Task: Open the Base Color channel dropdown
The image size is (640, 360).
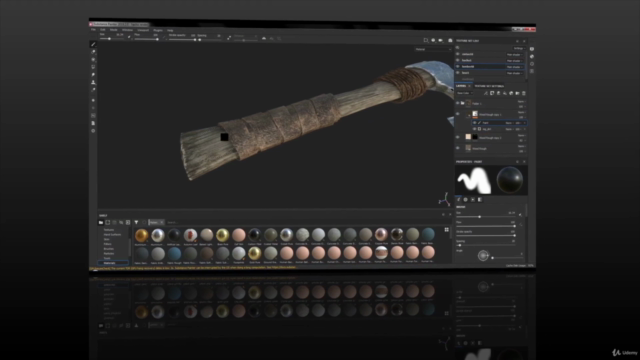Action: point(465,93)
